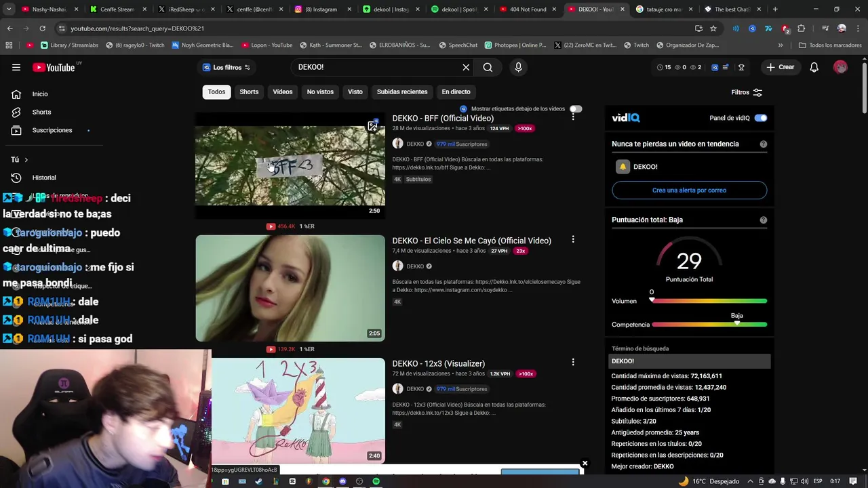868x488 pixels.
Task: Open Spotify from the taskbar
Action: 376,481
